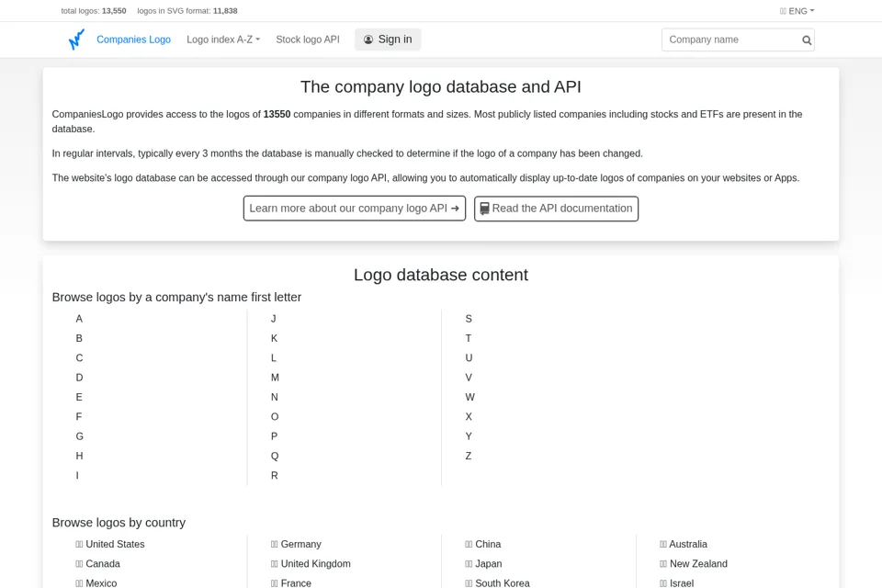Click 'logos in SVG format: 11,838' text
This screenshot has height=588, width=882.
pos(187,11)
